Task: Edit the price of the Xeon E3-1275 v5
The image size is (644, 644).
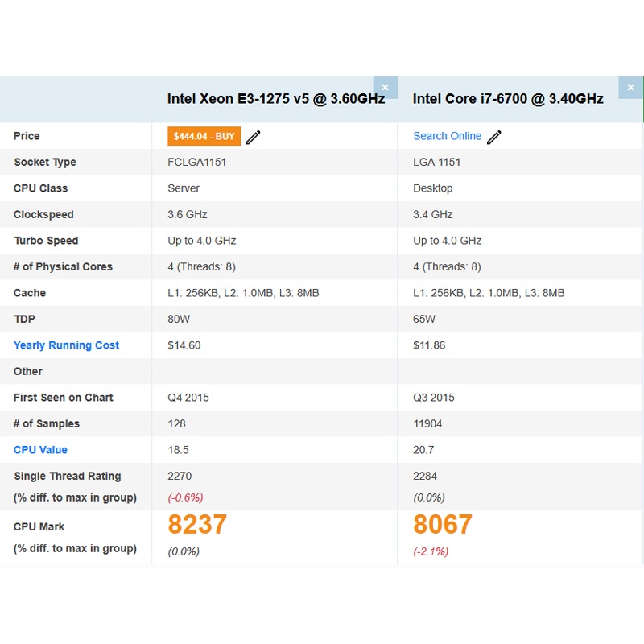Action: (x=254, y=137)
